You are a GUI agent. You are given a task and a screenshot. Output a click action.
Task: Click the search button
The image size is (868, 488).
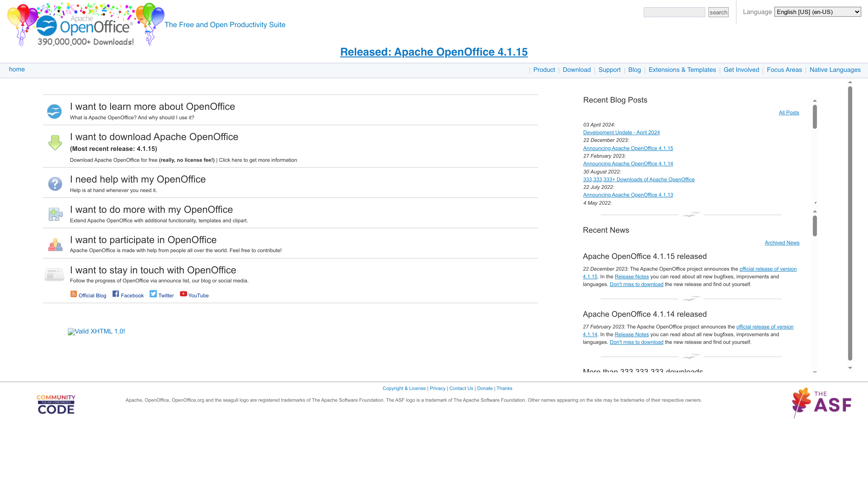click(718, 12)
